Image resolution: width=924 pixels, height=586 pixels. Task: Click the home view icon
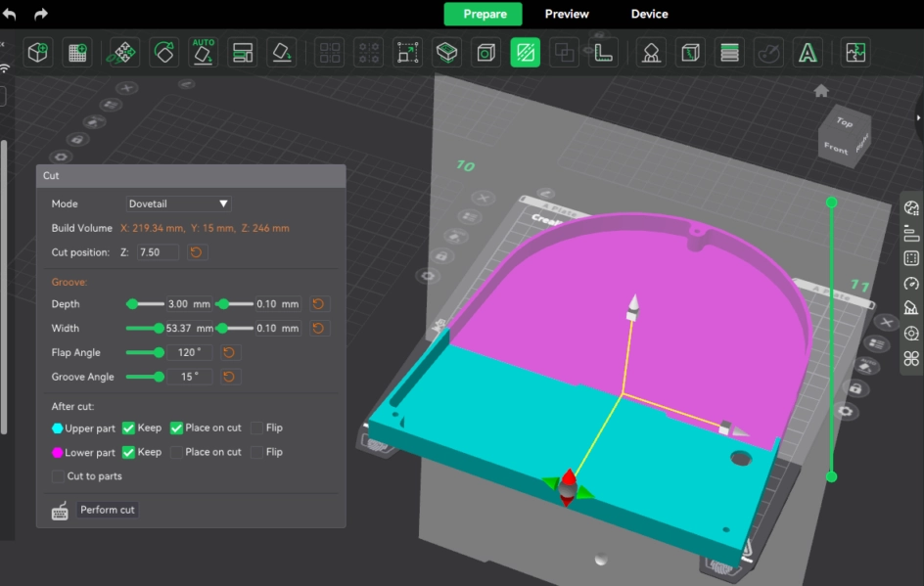pos(821,91)
